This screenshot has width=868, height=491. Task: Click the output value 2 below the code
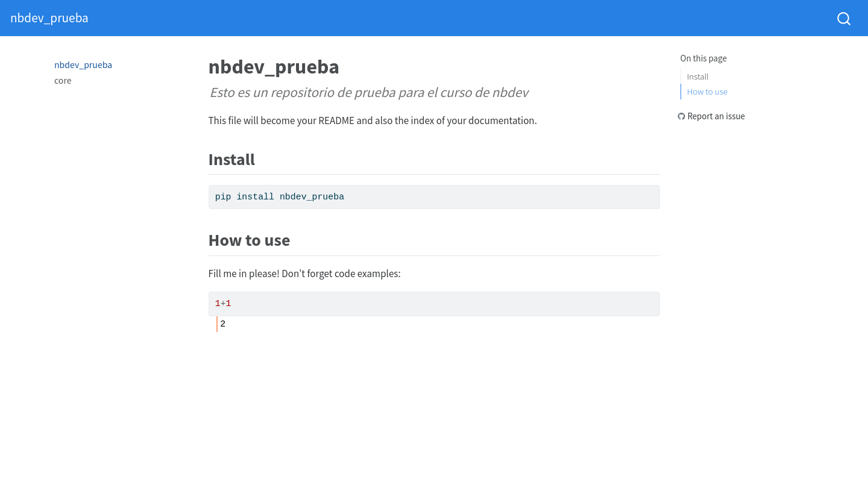pyautogui.click(x=223, y=324)
